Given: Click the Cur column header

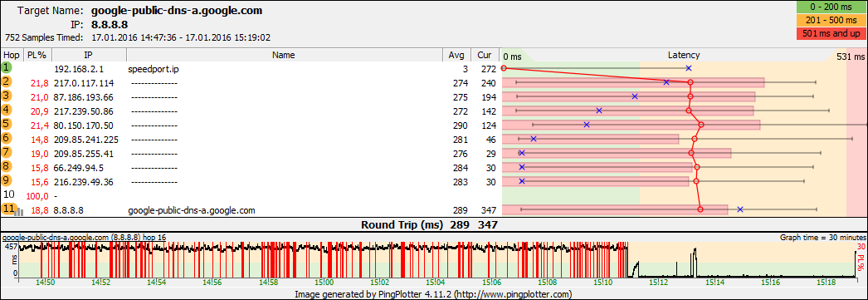Looking at the screenshot, I should tap(485, 55).
